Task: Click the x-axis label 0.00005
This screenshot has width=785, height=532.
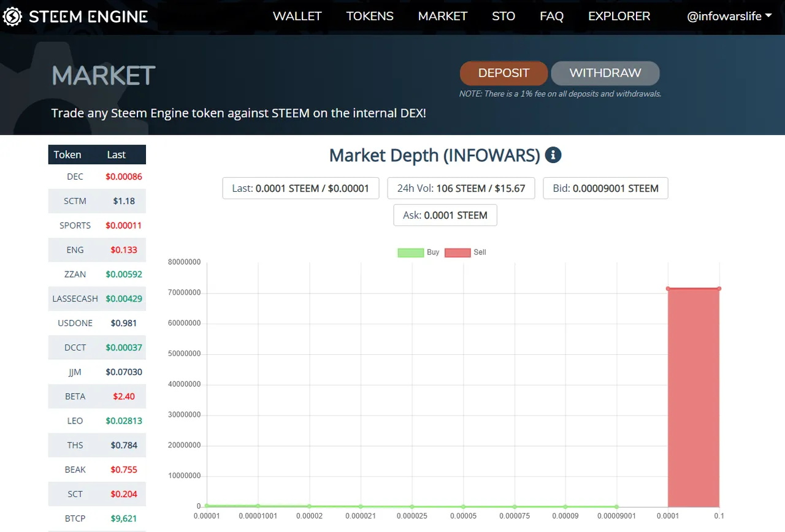Action: (x=463, y=516)
